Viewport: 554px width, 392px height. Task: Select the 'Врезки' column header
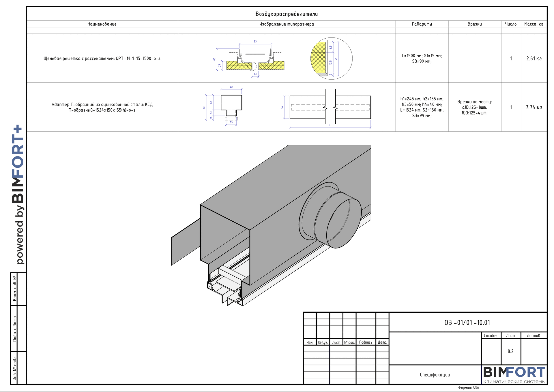click(x=474, y=24)
